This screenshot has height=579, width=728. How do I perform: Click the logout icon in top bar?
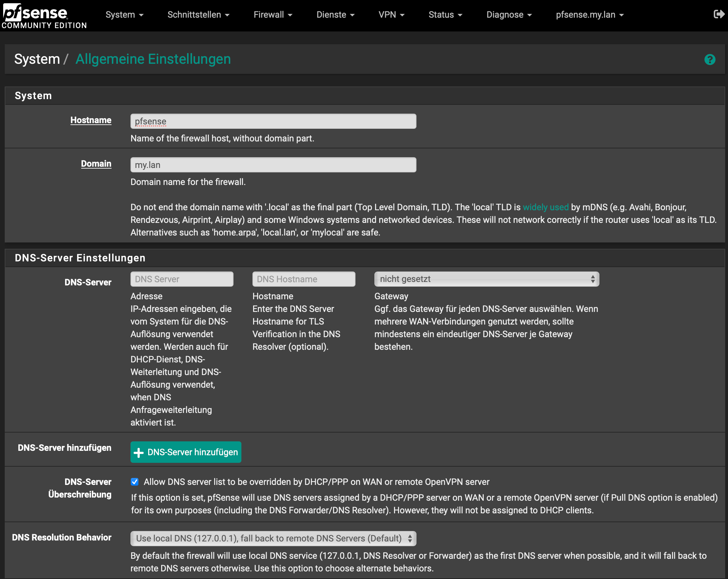pyautogui.click(x=719, y=14)
